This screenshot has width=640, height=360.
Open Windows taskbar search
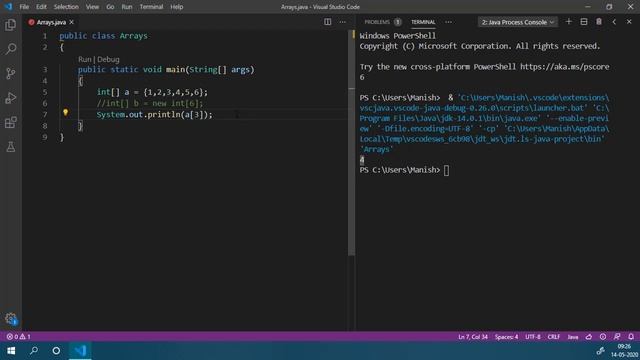tap(34, 351)
